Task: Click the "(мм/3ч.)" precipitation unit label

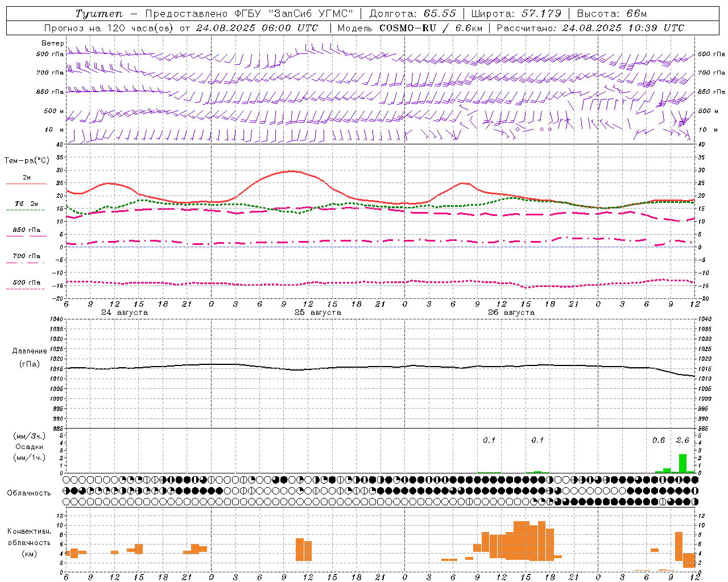Action: 30,436
